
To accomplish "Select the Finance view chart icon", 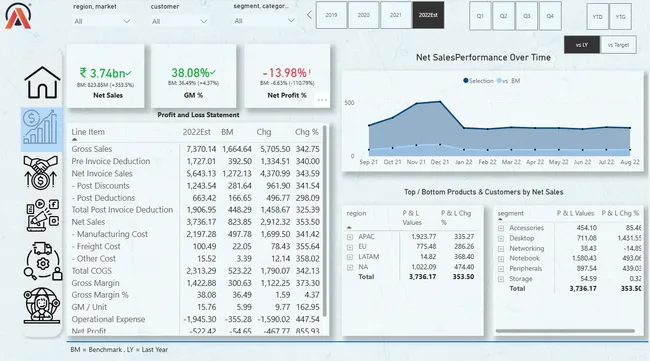I will point(41,129).
